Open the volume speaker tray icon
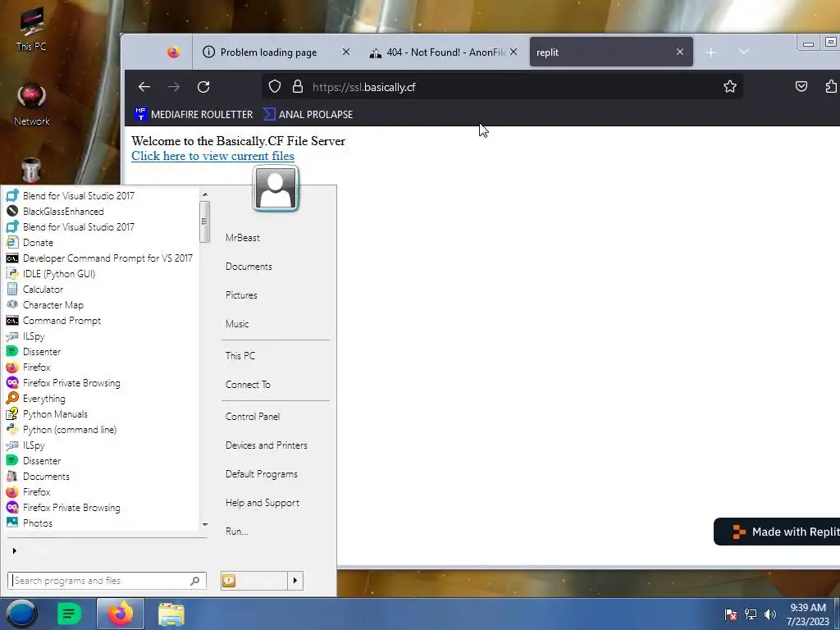 (x=770, y=614)
